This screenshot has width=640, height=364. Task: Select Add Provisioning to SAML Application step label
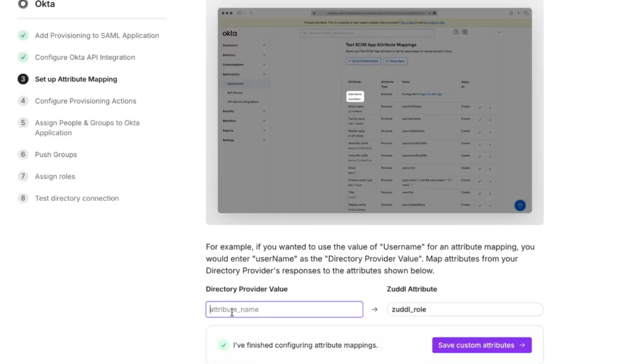97,36
